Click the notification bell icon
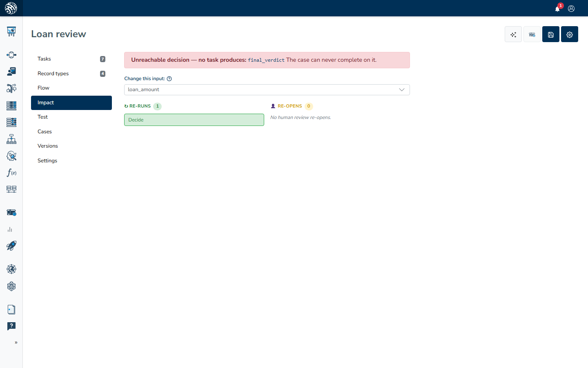588x368 pixels. (x=557, y=9)
